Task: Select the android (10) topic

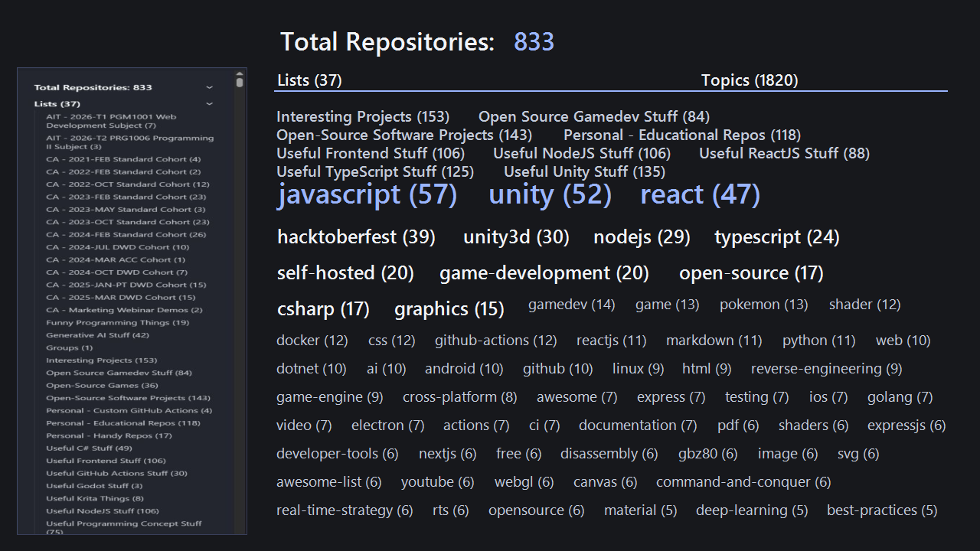Action: [x=464, y=369]
